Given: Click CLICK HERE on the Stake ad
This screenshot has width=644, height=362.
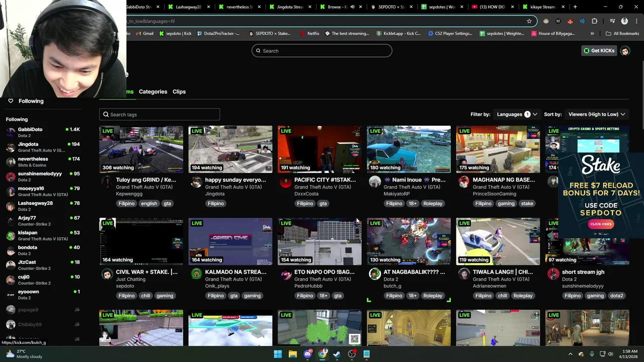Looking at the screenshot, I should click(601, 224).
